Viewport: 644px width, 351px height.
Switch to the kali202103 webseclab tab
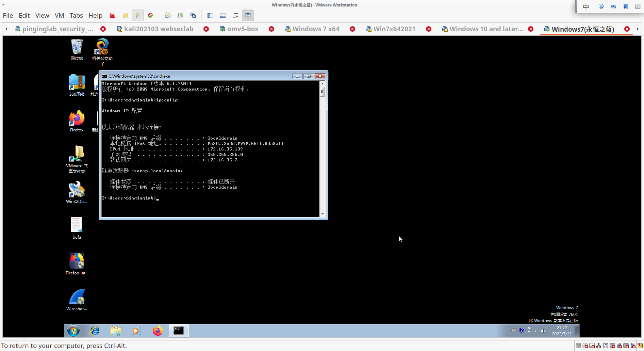click(155, 29)
